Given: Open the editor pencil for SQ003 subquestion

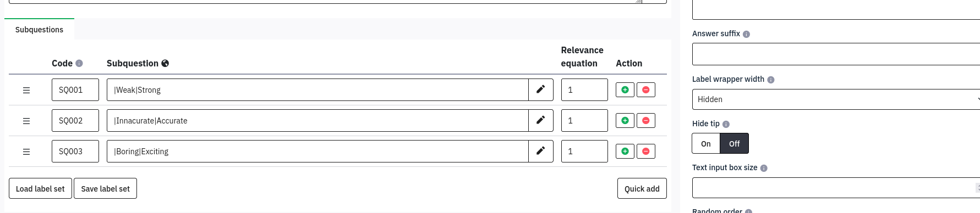Looking at the screenshot, I should point(541,151).
